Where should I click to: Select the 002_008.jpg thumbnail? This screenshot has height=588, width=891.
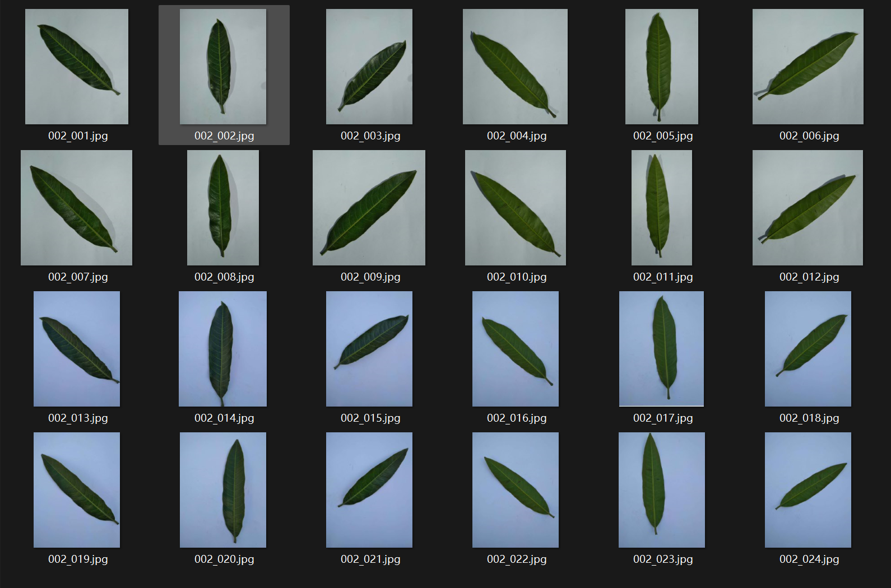(x=223, y=208)
